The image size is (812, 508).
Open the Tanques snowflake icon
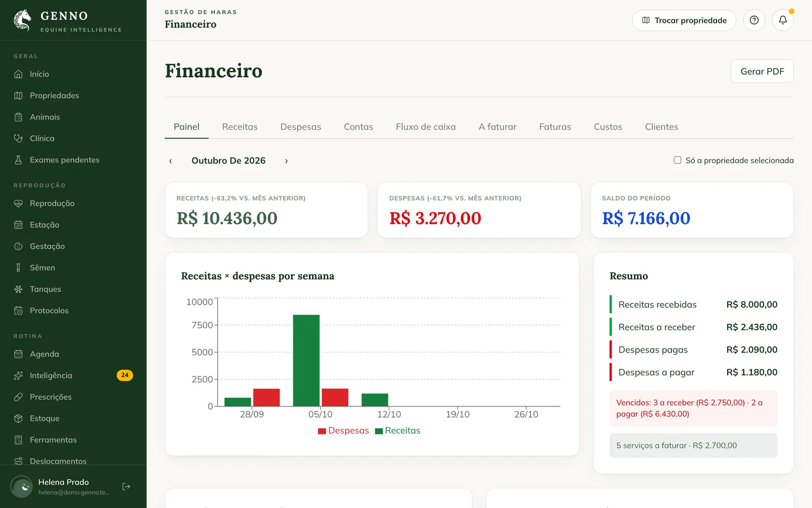[18, 289]
